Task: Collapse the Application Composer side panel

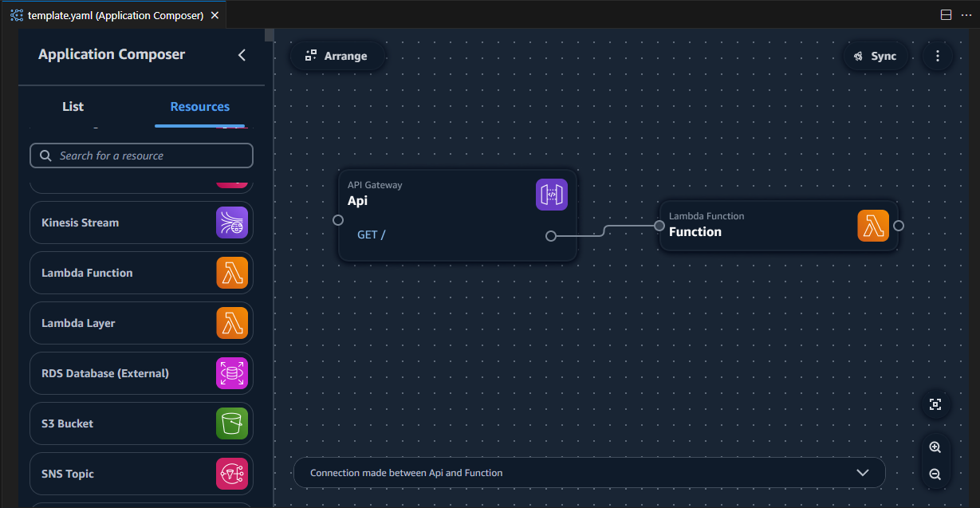Action: [242, 55]
